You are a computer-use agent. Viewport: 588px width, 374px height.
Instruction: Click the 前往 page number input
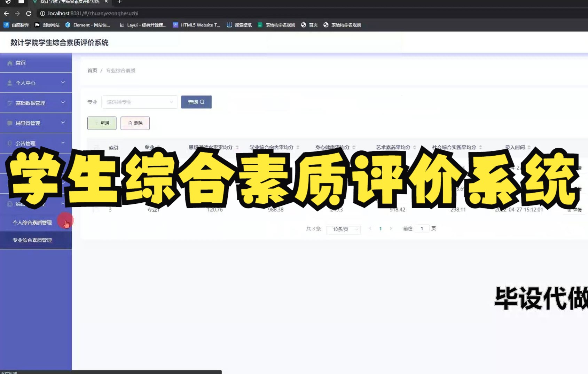click(422, 228)
